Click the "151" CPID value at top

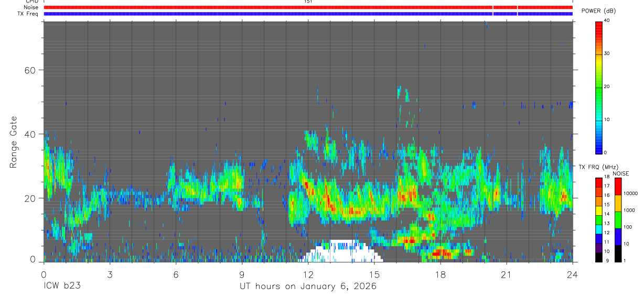(308, 2)
